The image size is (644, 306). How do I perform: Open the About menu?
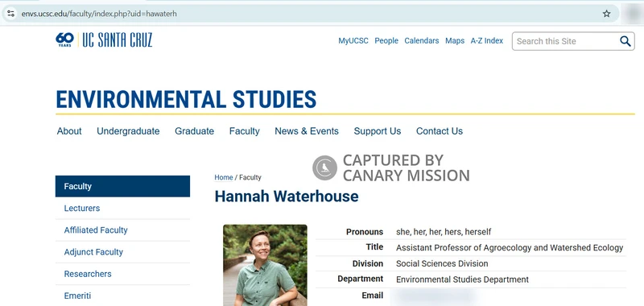(69, 131)
